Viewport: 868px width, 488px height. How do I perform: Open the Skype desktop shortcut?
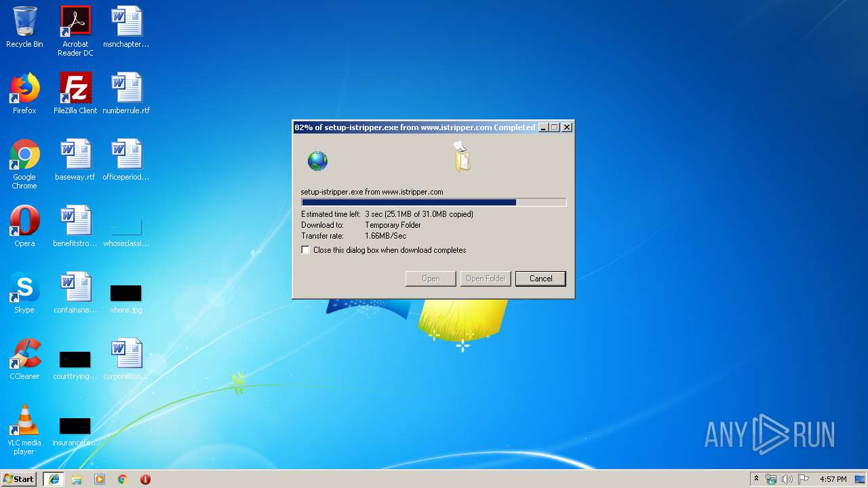tap(24, 293)
